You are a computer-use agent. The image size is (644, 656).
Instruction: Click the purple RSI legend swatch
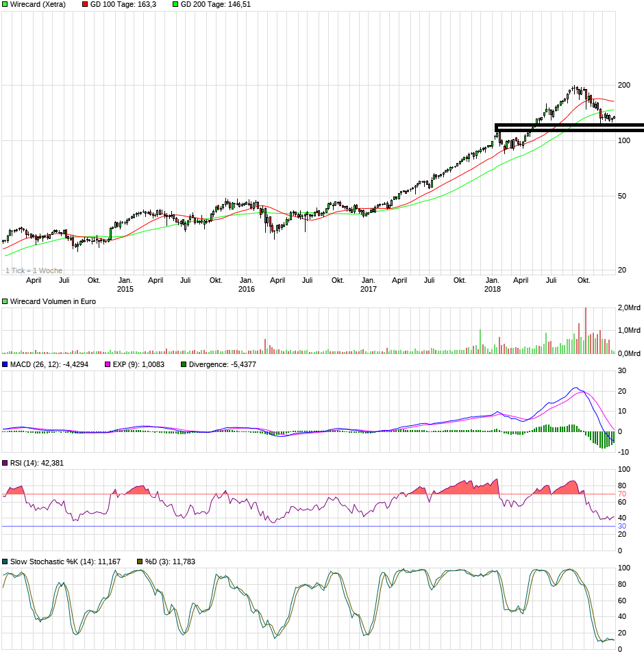tap(5, 463)
